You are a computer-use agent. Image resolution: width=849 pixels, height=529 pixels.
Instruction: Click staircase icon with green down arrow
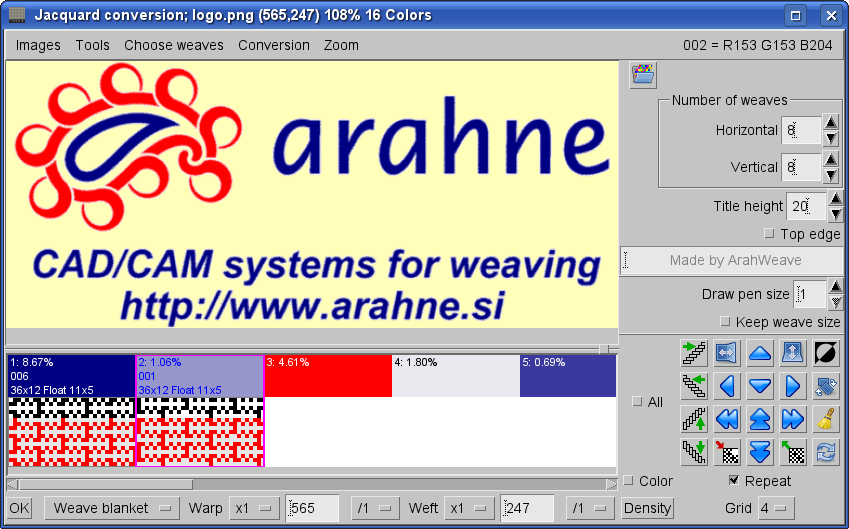[x=694, y=452]
